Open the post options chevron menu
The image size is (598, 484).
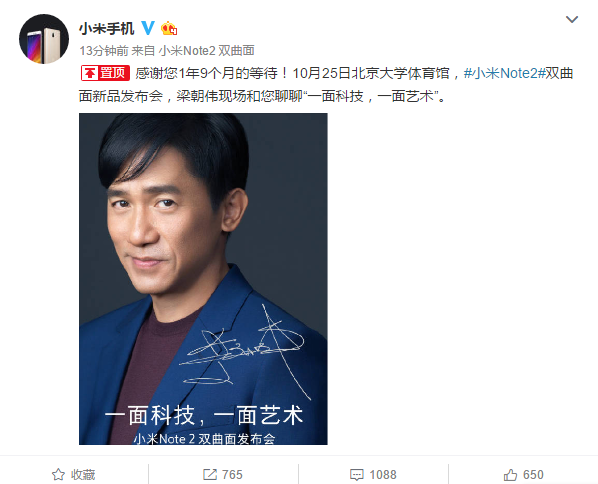572,19
